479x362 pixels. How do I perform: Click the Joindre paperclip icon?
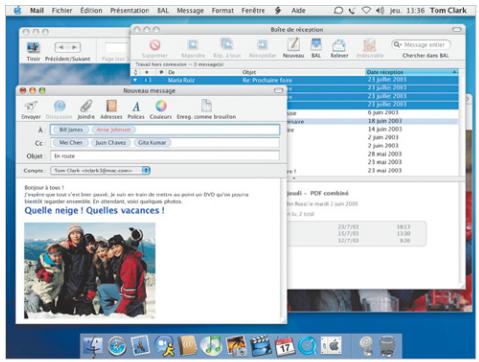[x=86, y=106]
